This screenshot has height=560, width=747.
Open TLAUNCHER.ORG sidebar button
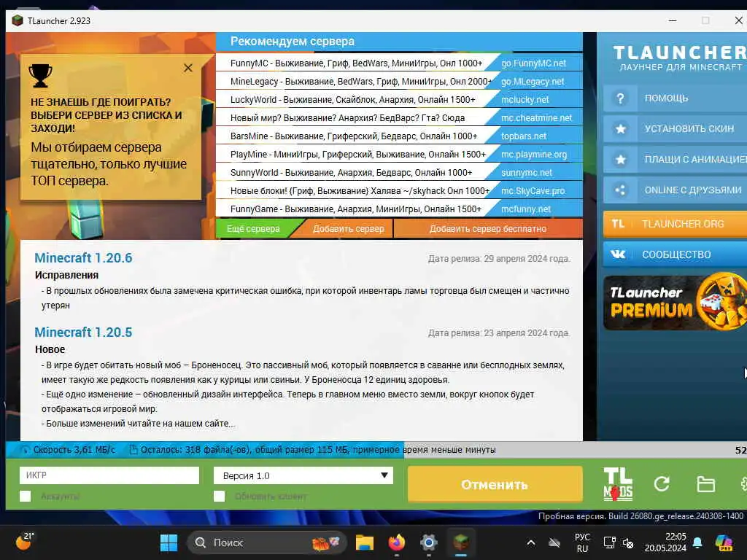(x=675, y=224)
